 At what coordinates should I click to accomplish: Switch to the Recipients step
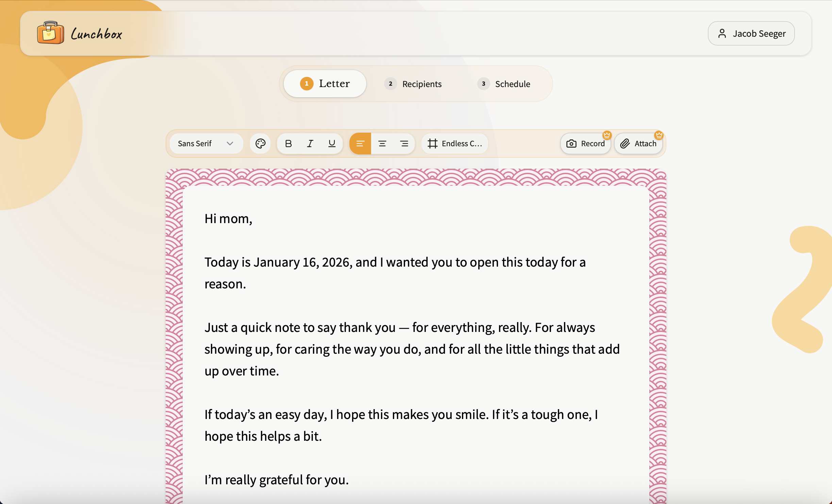413,84
